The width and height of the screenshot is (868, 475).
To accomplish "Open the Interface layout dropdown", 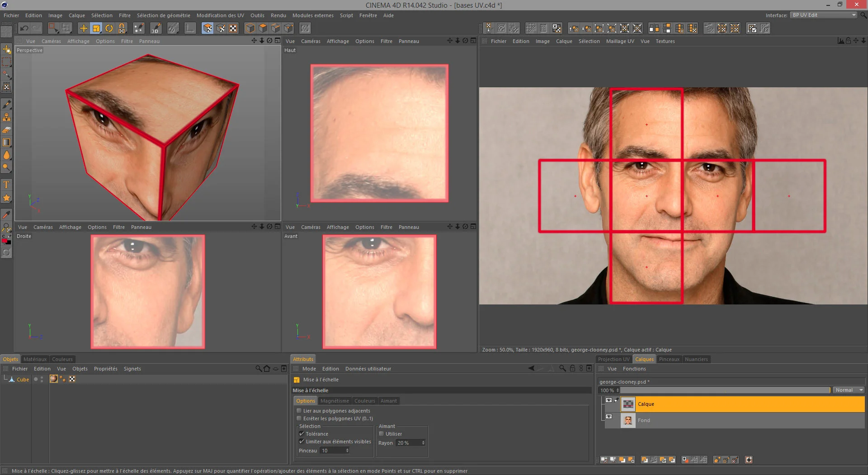I will (x=823, y=15).
